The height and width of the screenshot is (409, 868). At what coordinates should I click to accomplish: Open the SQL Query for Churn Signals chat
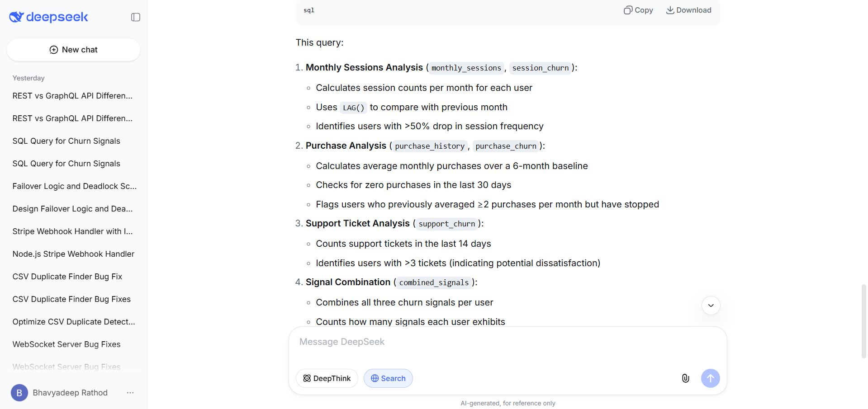coord(66,141)
